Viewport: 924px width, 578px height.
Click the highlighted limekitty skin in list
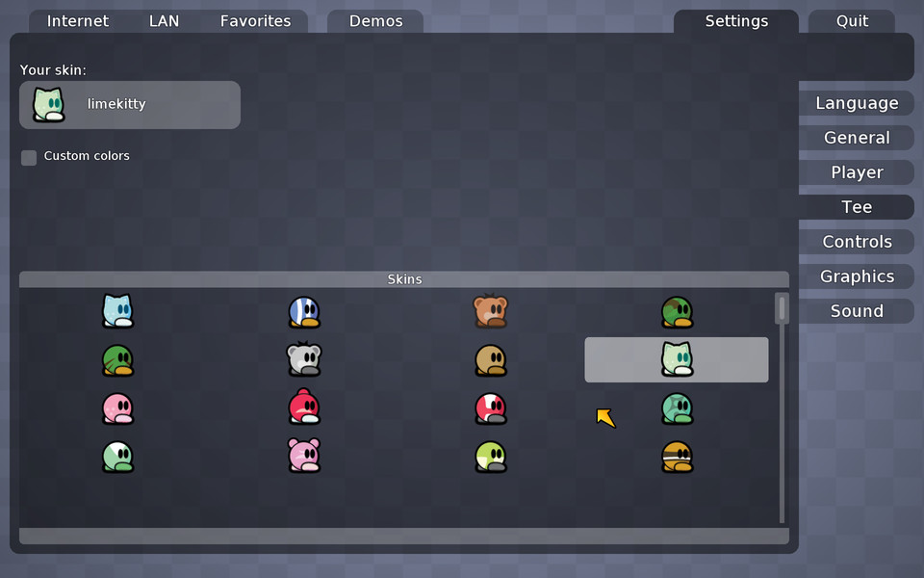[677, 359]
